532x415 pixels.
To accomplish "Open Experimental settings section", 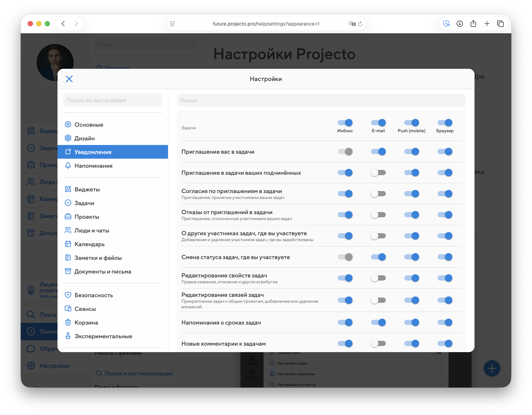I will (103, 336).
